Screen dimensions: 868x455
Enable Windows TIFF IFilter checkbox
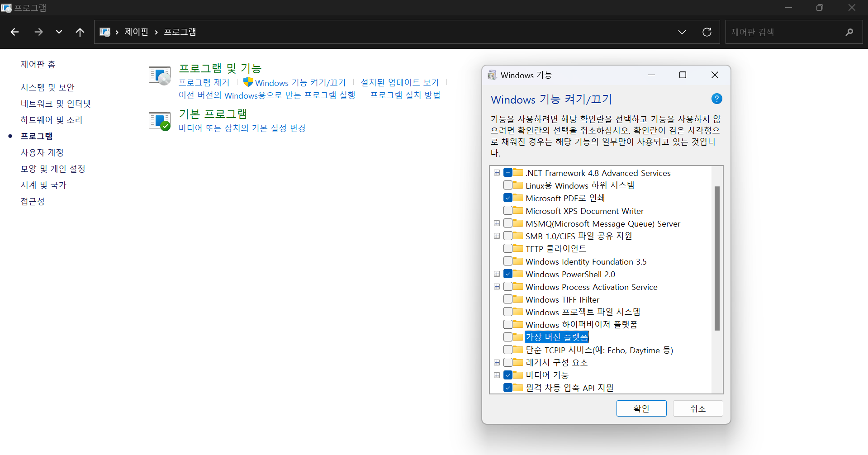point(508,299)
